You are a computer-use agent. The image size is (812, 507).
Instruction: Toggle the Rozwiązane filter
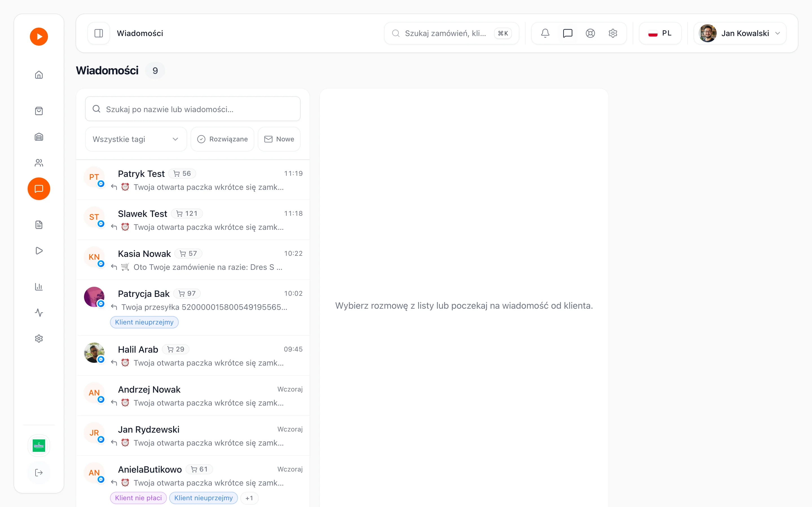pyautogui.click(x=222, y=139)
